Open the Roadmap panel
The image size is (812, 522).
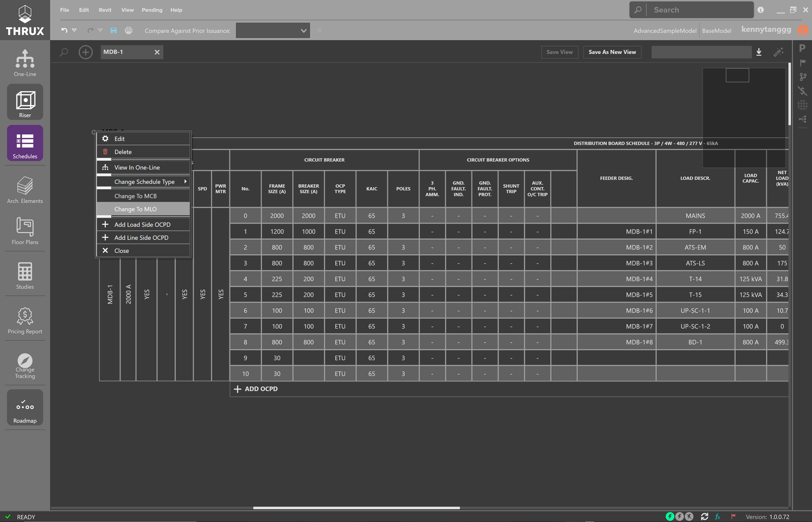pos(25,407)
